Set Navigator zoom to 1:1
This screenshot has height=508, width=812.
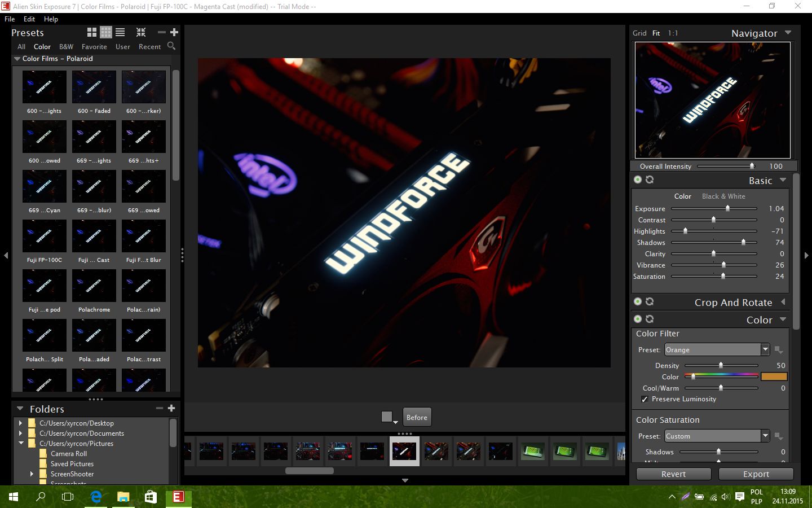coord(673,33)
